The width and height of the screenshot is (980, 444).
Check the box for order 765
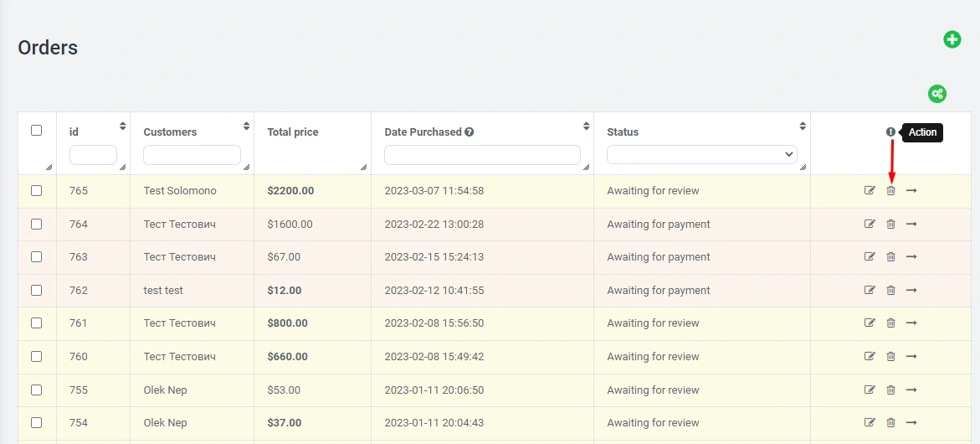click(36, 191)
